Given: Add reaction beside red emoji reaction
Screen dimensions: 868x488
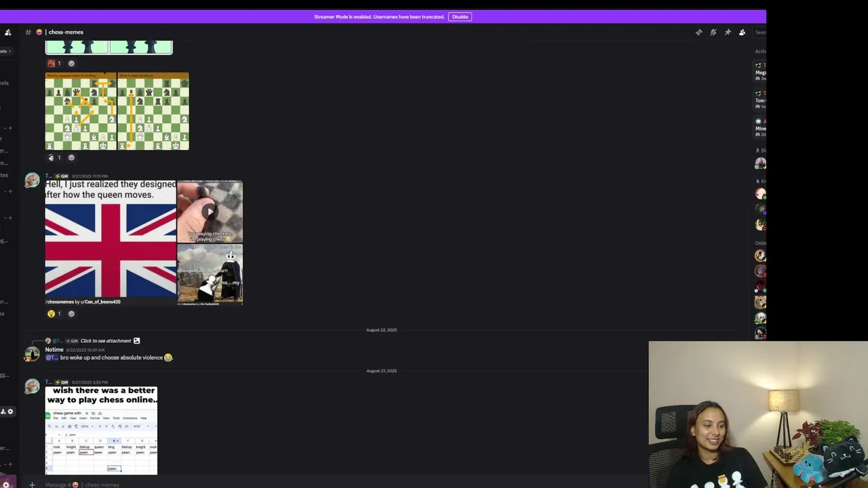Looking at the screenshot, I should (71, 63).
